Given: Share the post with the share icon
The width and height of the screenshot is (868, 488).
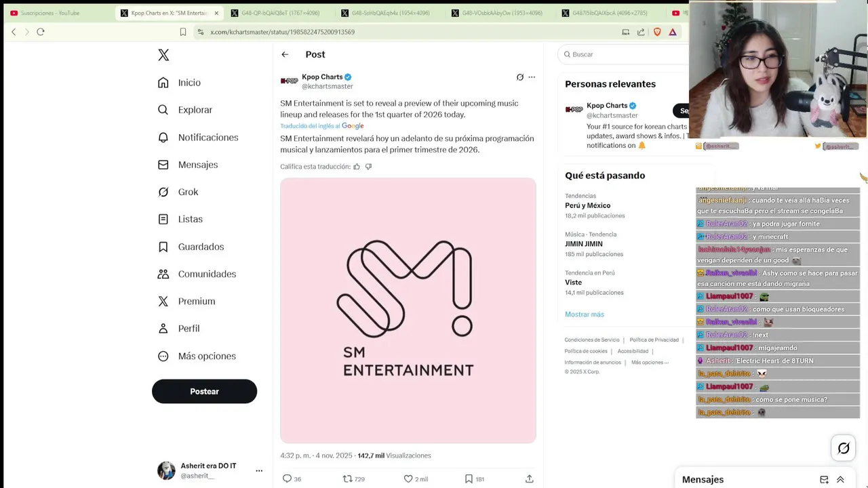Looking at the screenshot, I should (x=529, y=479).
